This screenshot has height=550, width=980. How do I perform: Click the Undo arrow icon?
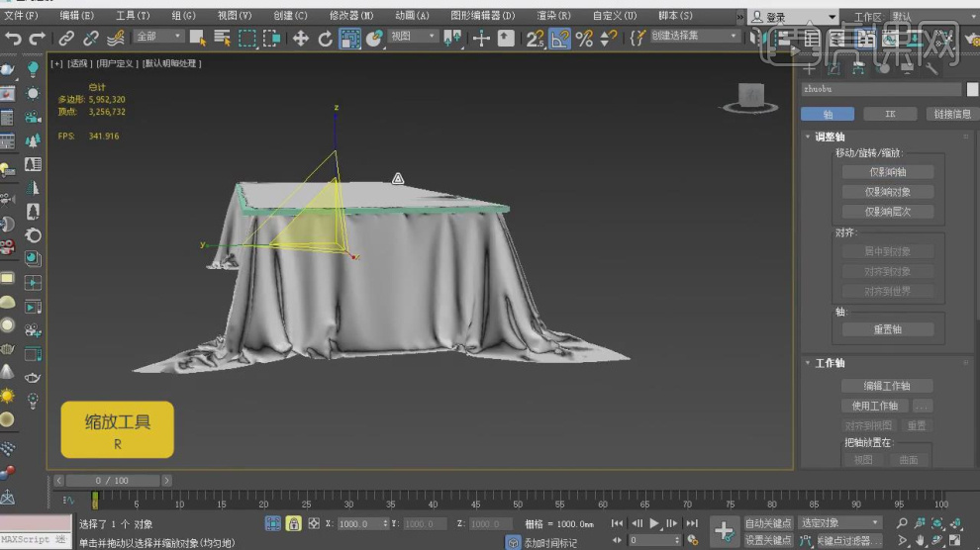click(13, 38)
